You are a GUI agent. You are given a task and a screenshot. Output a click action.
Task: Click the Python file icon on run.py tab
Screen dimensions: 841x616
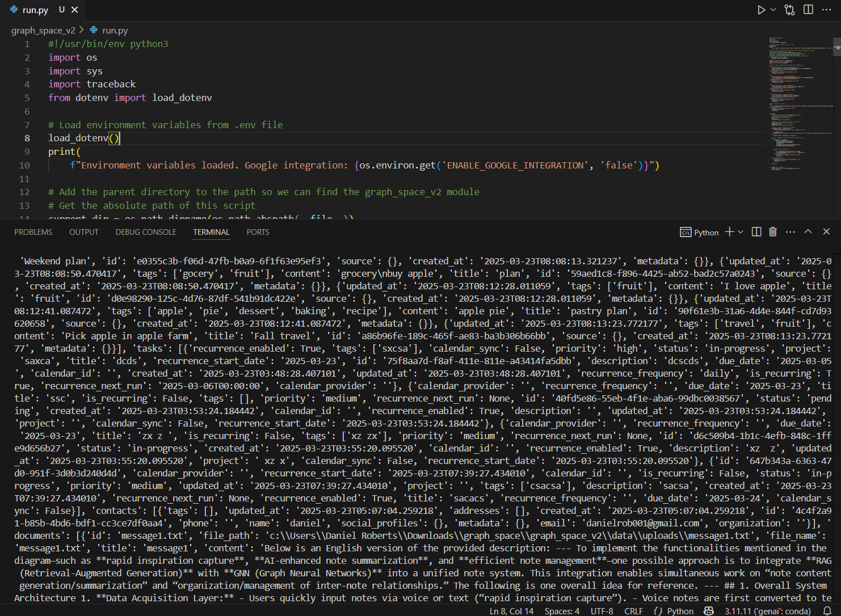14,10
